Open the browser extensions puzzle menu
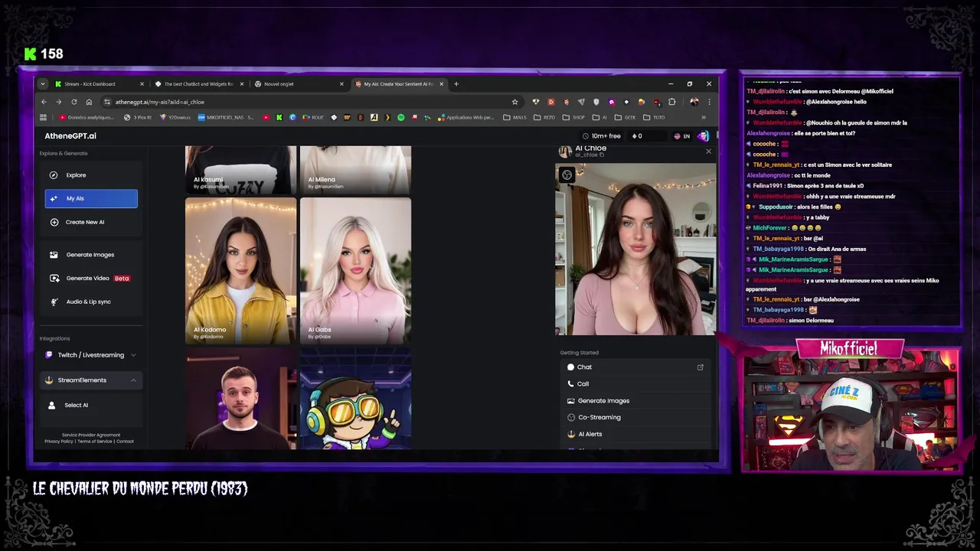This screenshot has height=551, width=980. coord(671,102)
